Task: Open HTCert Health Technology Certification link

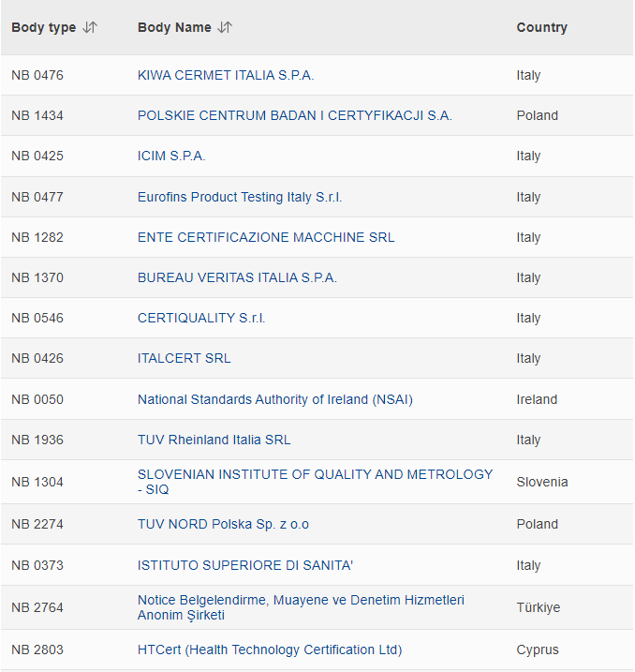Action: click(x=270, y=650)
